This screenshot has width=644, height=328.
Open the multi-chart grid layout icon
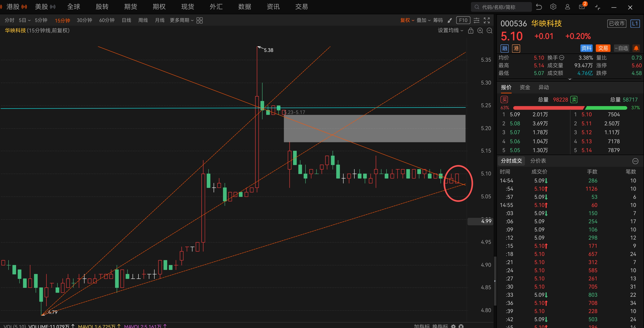click(200, 20)
